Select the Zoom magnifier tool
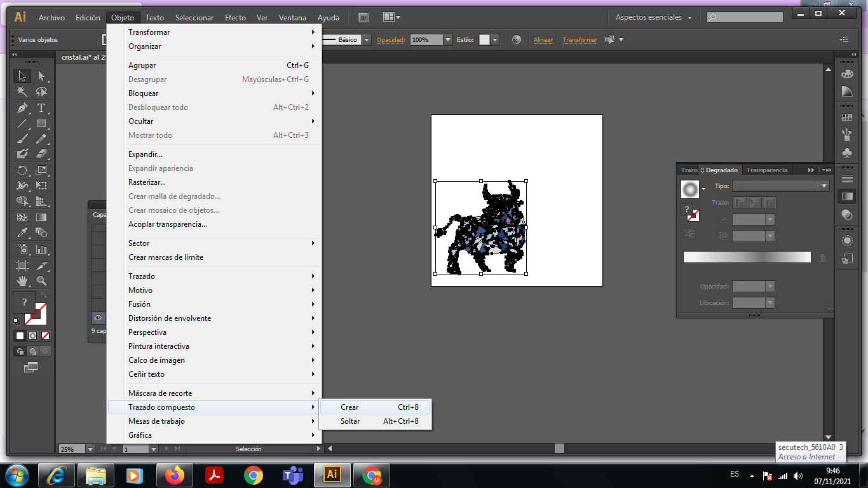 pos(41,280)
